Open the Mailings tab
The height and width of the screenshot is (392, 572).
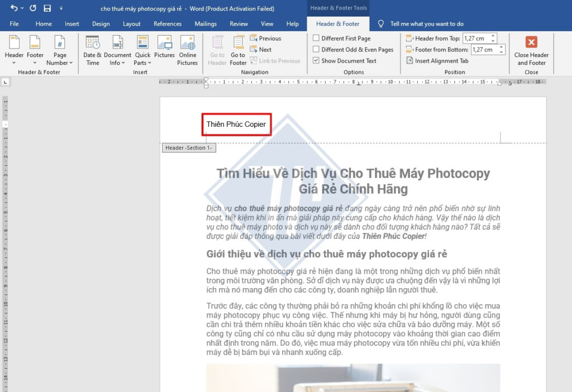pos(206,23)
